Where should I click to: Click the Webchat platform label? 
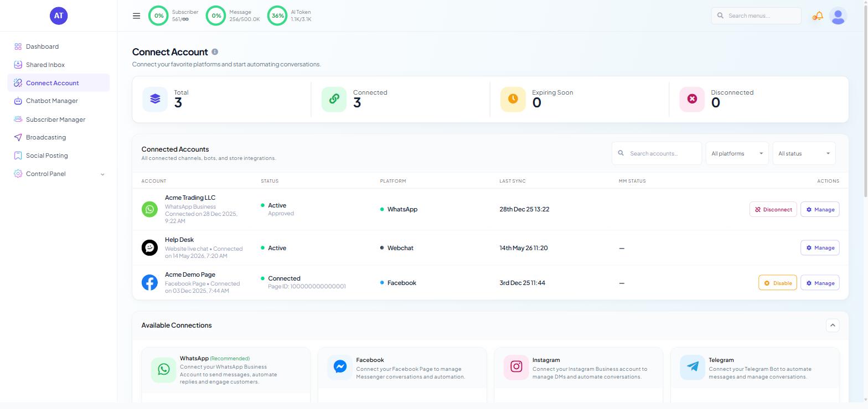[x=400, y=248]
